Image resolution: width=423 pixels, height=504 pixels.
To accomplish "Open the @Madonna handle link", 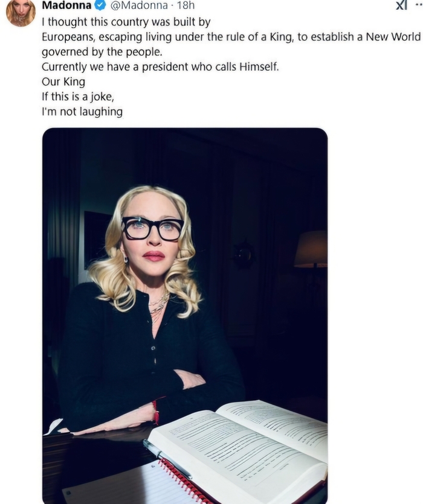I will coord(139,5).
